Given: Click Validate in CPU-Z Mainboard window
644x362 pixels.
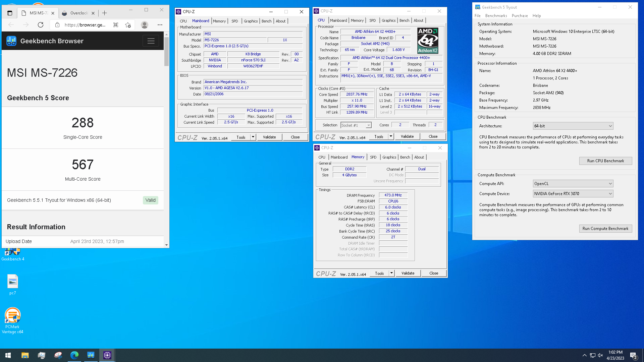Looking at the screenshot, I should [269, 137].
